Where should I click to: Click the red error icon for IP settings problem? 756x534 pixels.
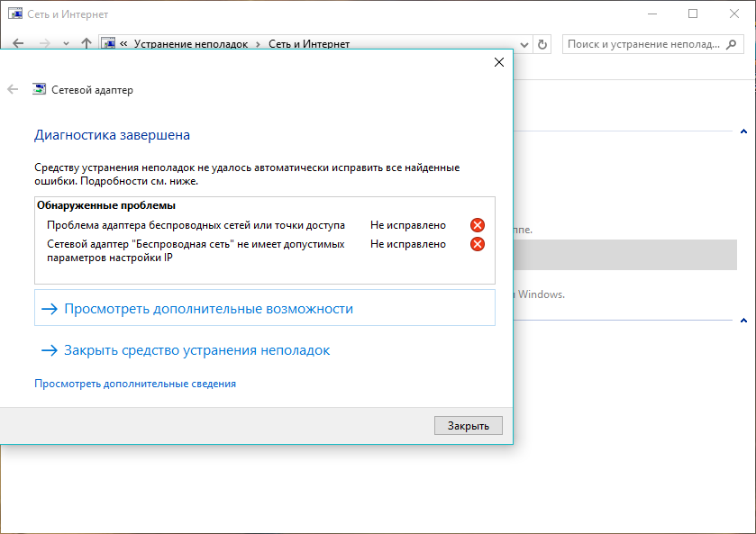478,244
